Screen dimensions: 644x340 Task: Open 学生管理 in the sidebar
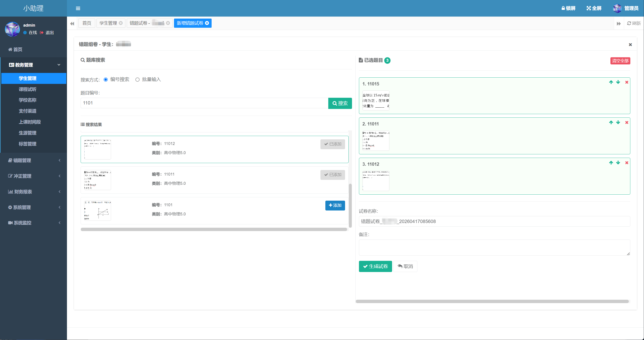tap(34, 79)
